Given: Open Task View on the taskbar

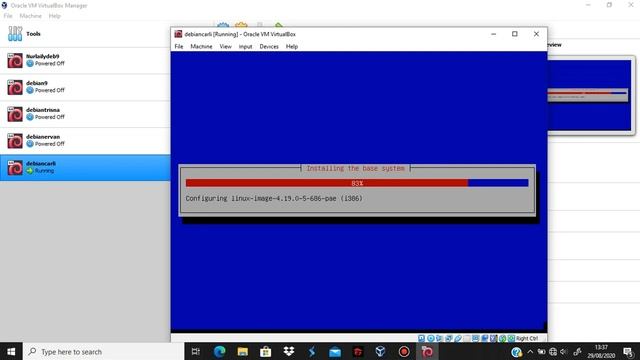Looking at the screenshot, I should coord(196,351).
